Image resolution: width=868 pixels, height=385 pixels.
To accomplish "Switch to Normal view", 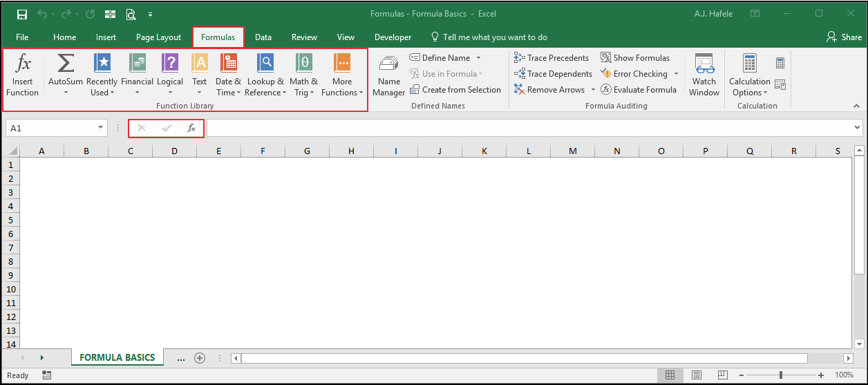I will click(x=670, y=375).
